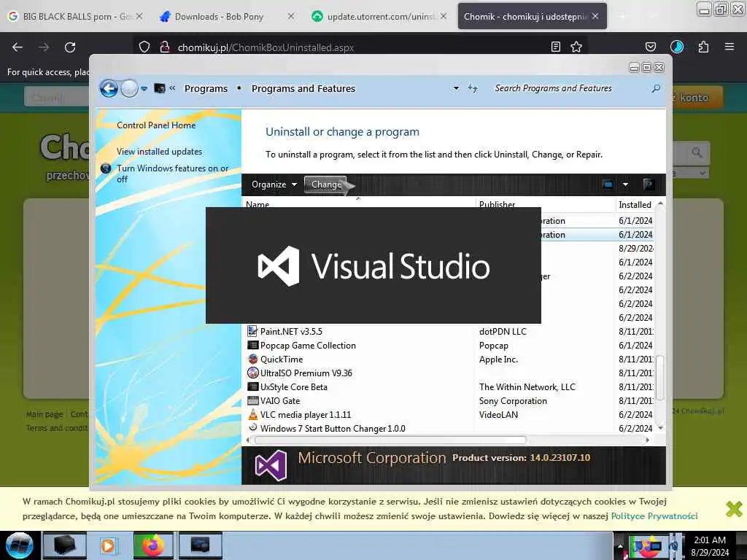Screen dimensions: 747x560
Task: Sort list by Publisher column header
Action: click(x=546, y=204)
